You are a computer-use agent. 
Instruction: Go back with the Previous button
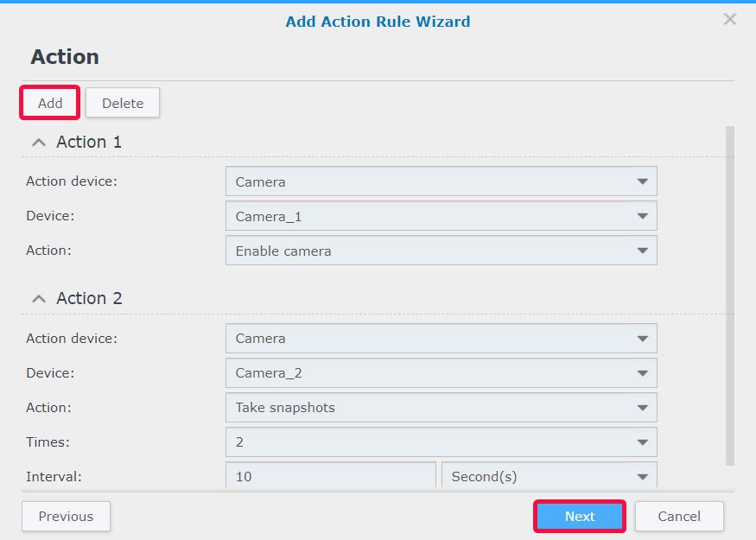(66, 517)
